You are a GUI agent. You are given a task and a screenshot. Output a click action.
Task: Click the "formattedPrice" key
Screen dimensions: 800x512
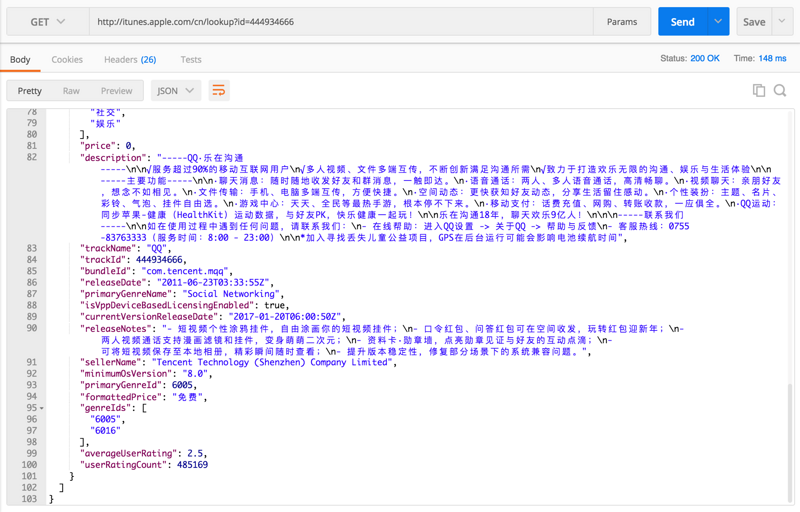click(121, 397)
